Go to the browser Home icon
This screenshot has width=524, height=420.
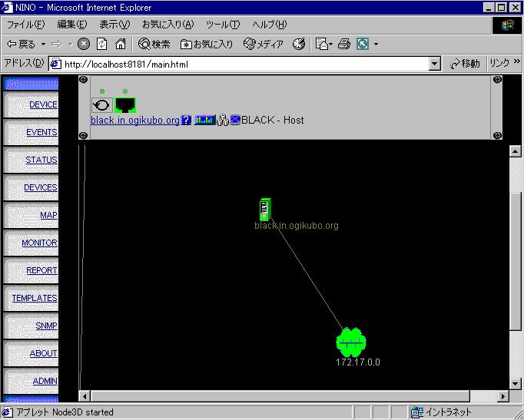tap(121, 44)
